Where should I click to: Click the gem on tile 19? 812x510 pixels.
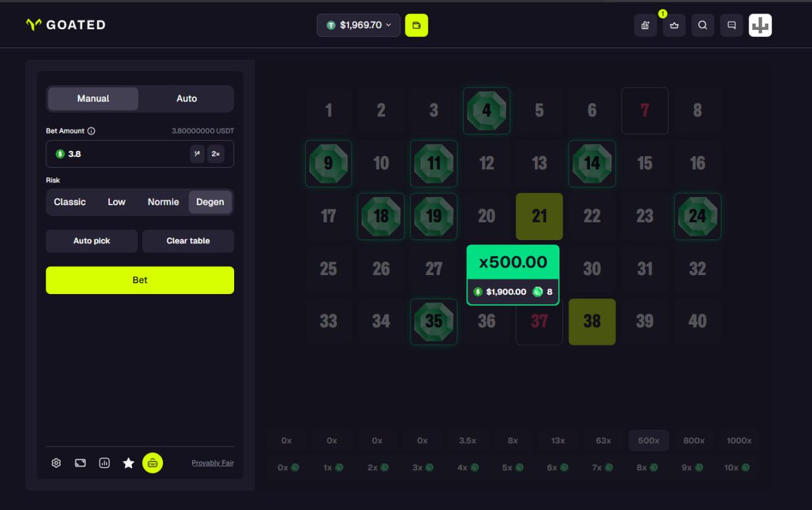[x=434, y=216]
